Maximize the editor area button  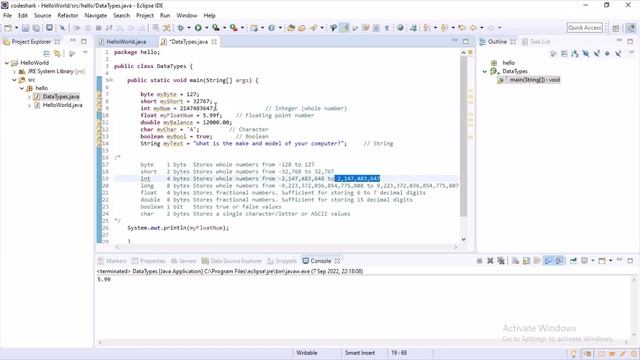click(466, 41)
